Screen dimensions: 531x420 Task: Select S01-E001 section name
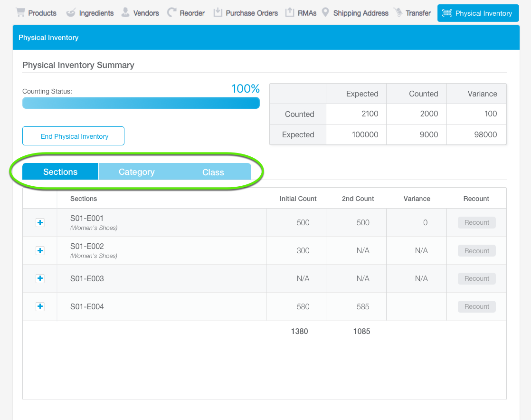click(87, 219)
